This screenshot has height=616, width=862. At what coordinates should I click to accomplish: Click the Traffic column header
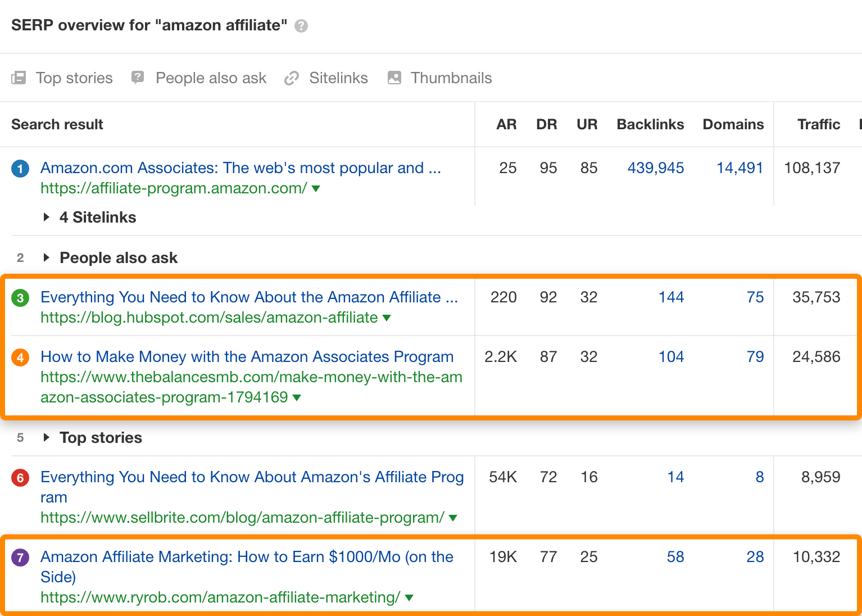pos(819,124)
